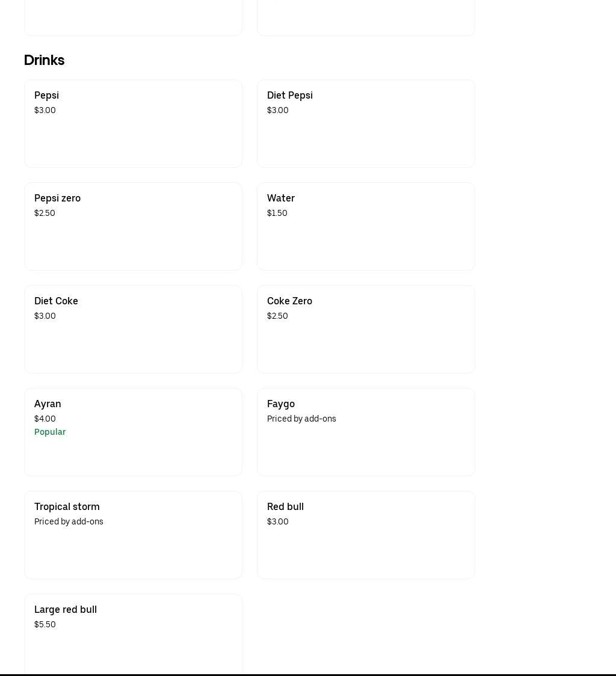Click 'Priced by add-ons' under Tropical storm

69,521
